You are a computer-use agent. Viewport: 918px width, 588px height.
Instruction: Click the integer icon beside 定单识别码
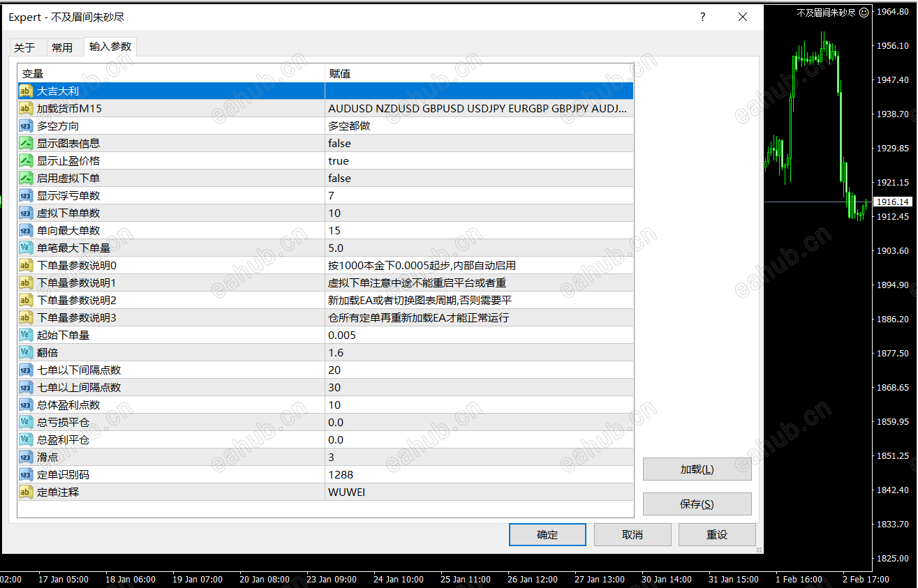click(x=26, y=474)
